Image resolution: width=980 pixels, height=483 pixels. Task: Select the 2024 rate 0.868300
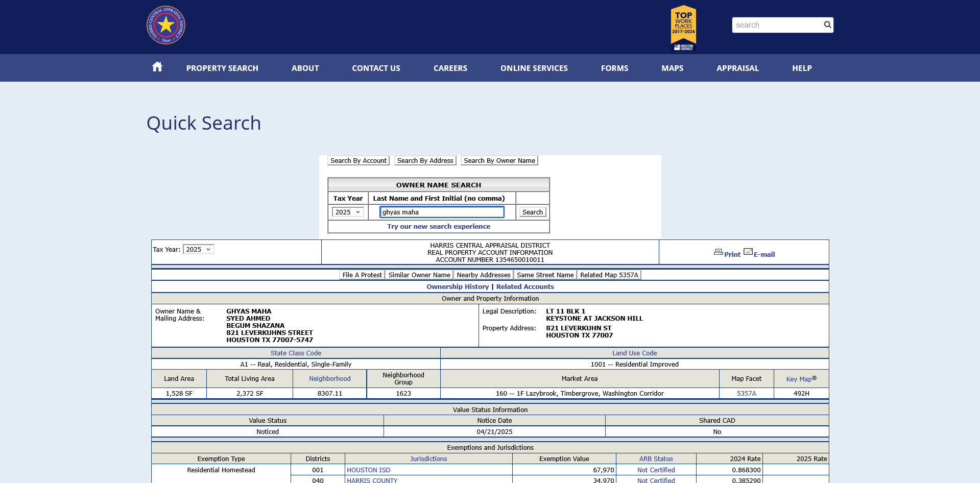coord(746,470)
